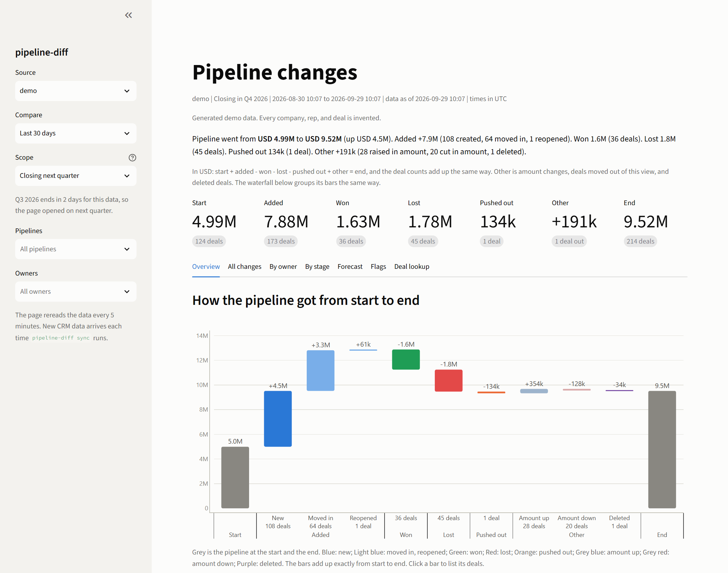Viewport: 728px width, 573px height.
Task: Click the red Lost bar
Action: (x=449, y=381)
